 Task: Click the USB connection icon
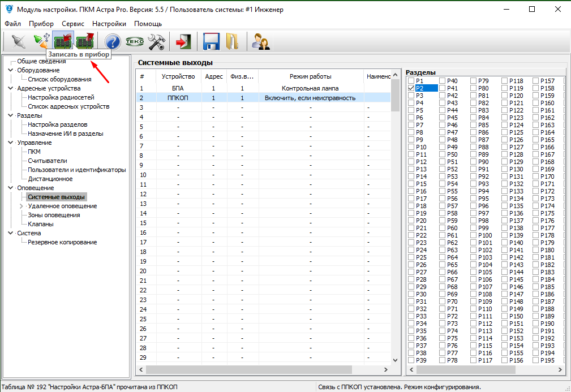coord(41,42)
